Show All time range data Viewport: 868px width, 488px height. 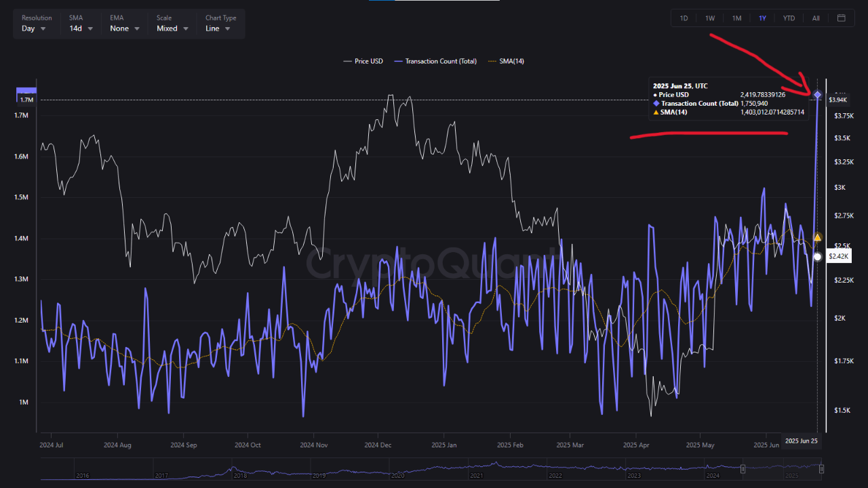pos(816,18)
